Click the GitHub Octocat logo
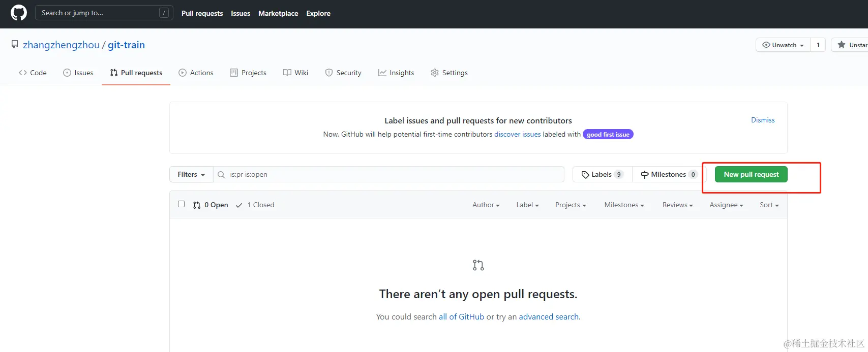Screen dimensions: 868x352 pos(19,13)
